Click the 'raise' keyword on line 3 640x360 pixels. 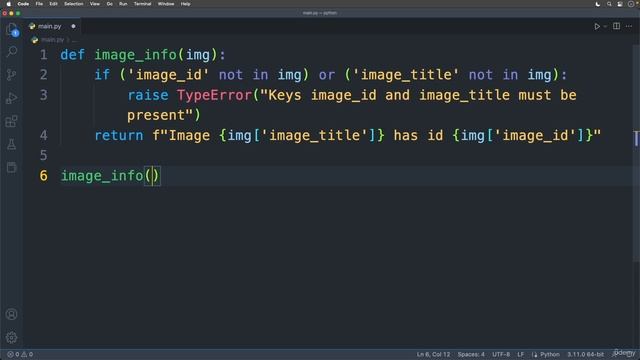click(x=148, y=95)
